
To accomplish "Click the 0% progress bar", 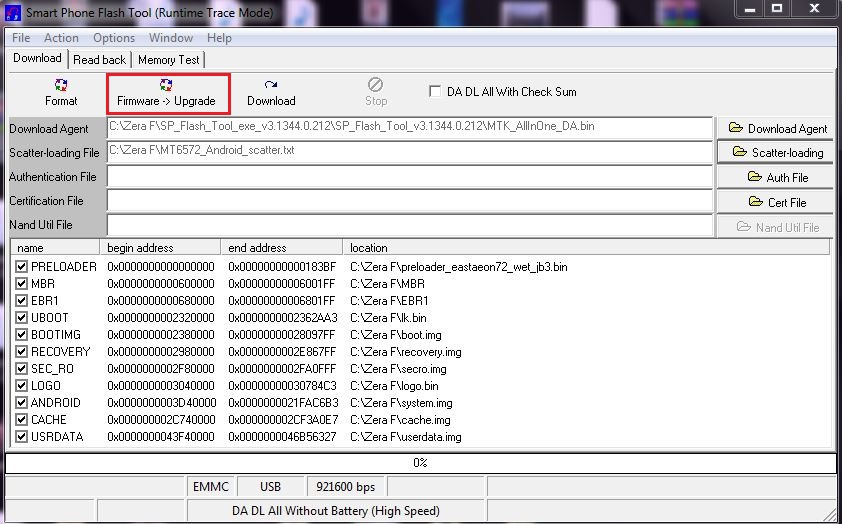I will tap(420, 463).
